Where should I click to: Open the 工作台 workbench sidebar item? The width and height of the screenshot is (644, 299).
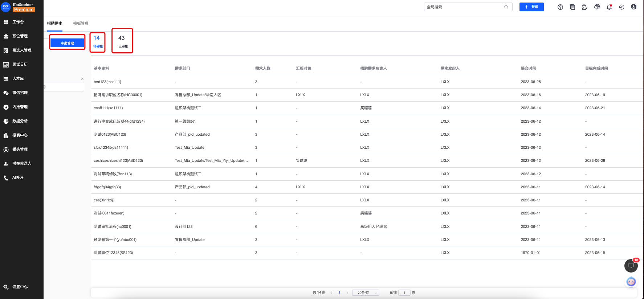click(18, 22)
